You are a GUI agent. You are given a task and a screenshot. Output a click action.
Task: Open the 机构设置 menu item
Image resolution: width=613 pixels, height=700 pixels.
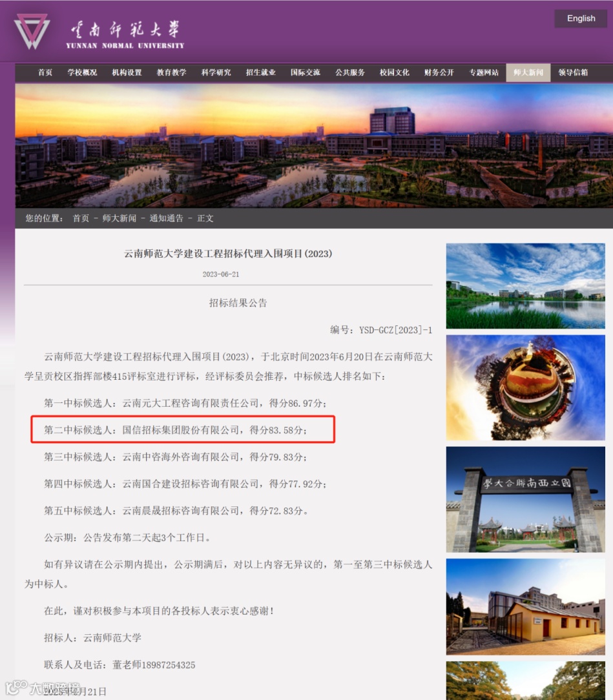pyautogui.click(x=127, y=72)
